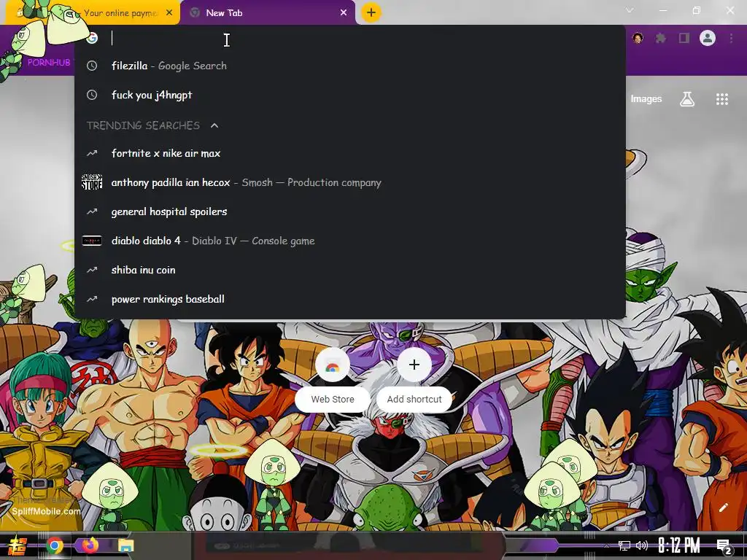Switch to the Your online payment tab

point(93,13)
